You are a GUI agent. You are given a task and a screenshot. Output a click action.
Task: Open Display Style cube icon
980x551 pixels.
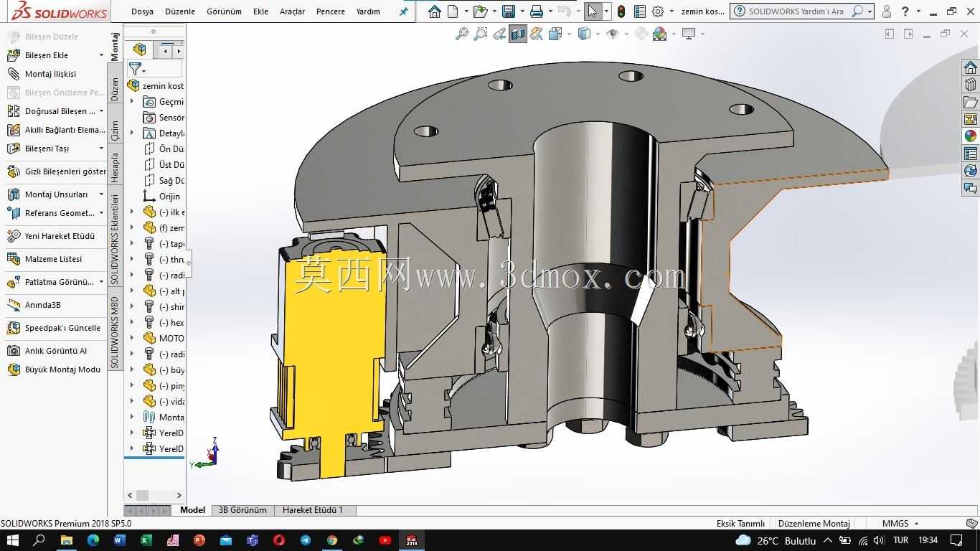point(584,34)
